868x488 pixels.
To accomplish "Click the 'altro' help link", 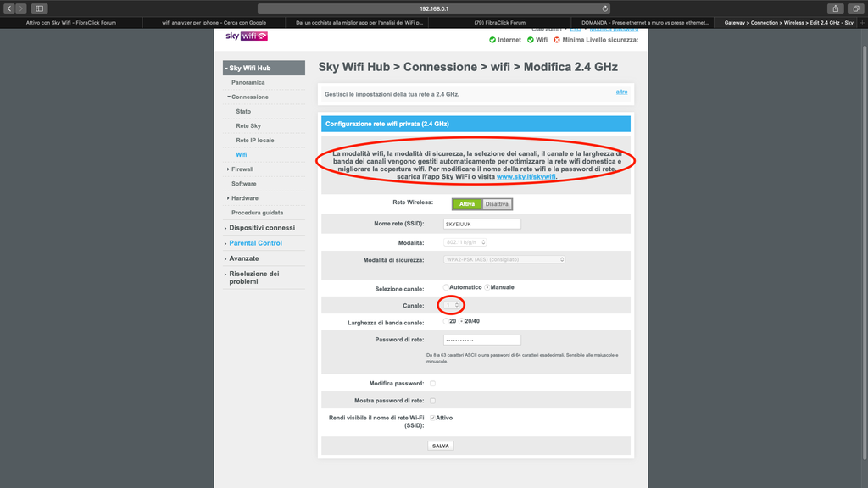I will pos(621,91).
